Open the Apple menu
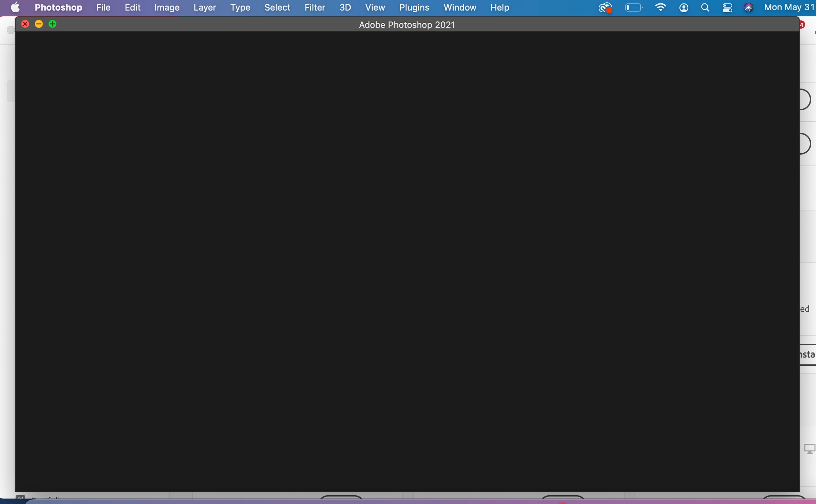 click(15, 7)
